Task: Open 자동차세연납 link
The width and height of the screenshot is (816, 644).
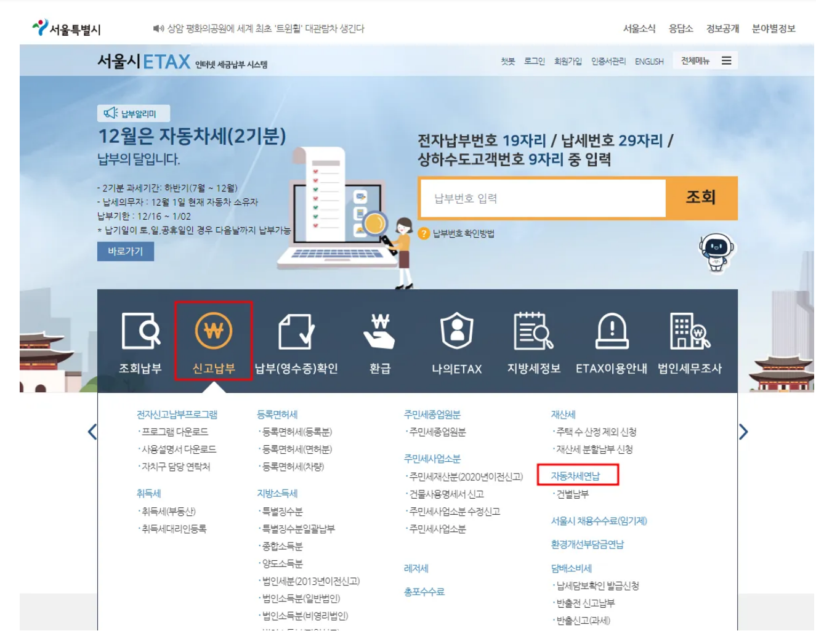Action: (575, 476)
